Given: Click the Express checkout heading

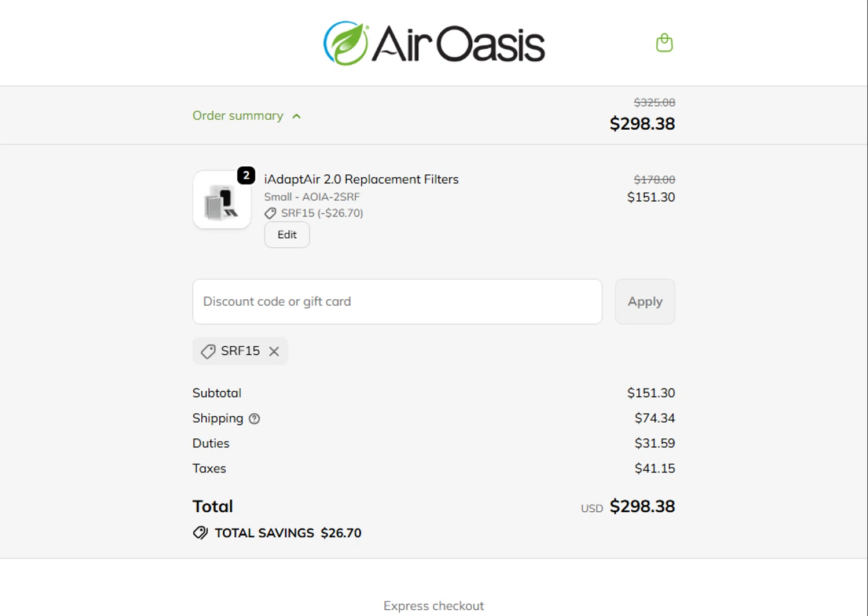Looking at the screenshot, I should (433, 606).
